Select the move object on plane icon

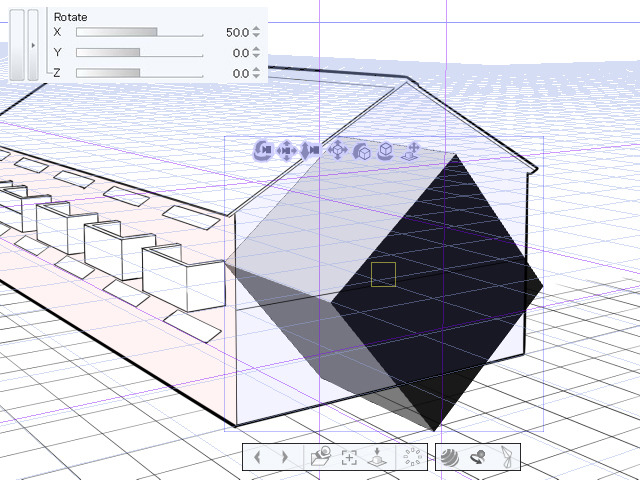point(338,150)
